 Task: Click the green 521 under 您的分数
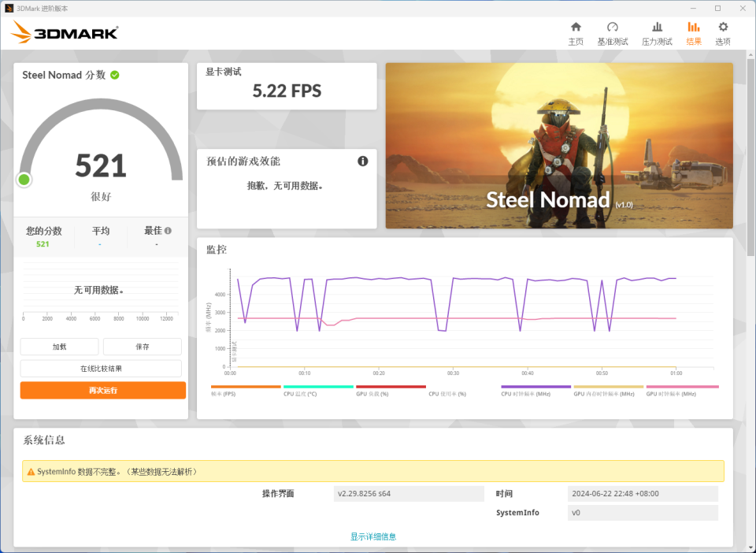pyautogui.click(x=43, y=244)
